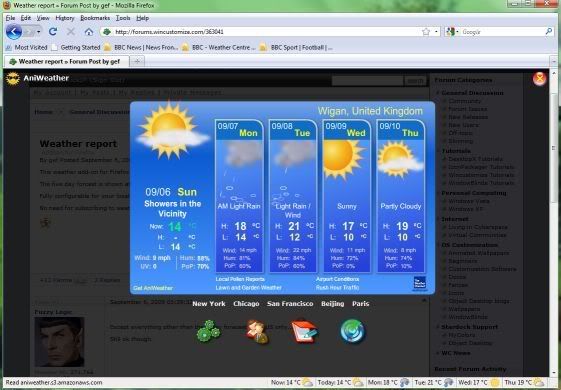The width and height of the screenshot is (561, 390).
Task: Expand the address bar history dropdown
Action: click(x=436, y=32)
